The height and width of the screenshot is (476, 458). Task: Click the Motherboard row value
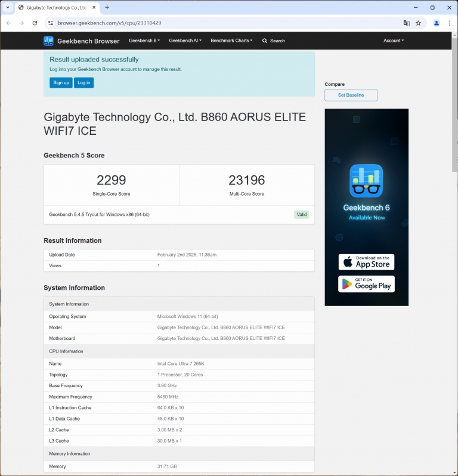coord(221,338)
